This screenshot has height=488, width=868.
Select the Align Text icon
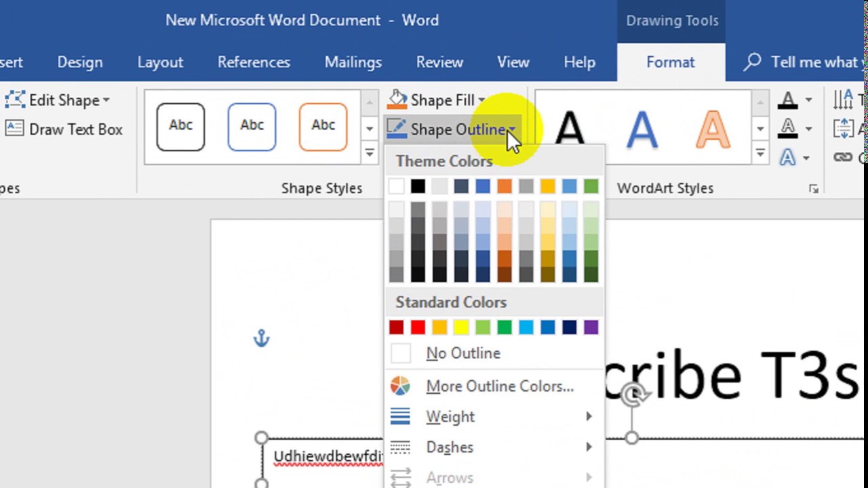click(844, 128)
